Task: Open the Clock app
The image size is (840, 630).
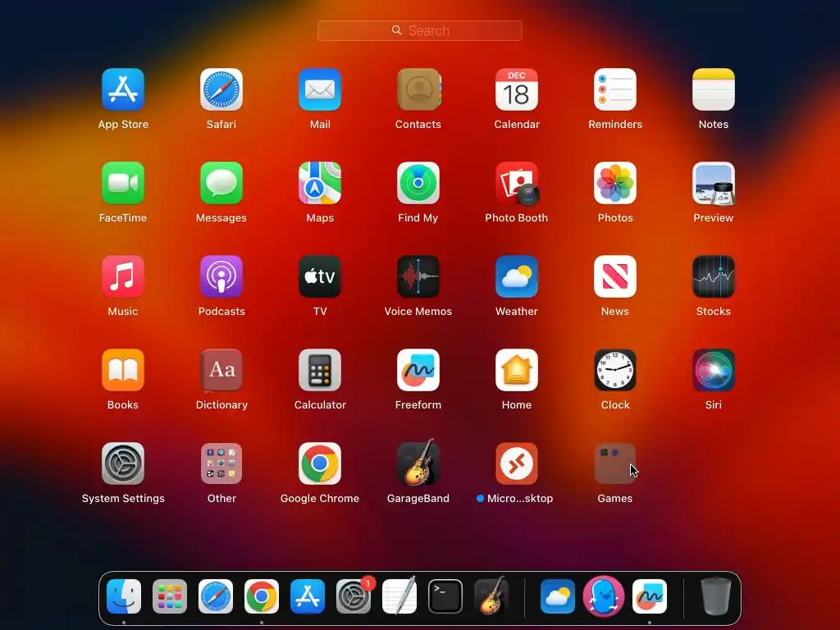Action: [x=615, y=370]
